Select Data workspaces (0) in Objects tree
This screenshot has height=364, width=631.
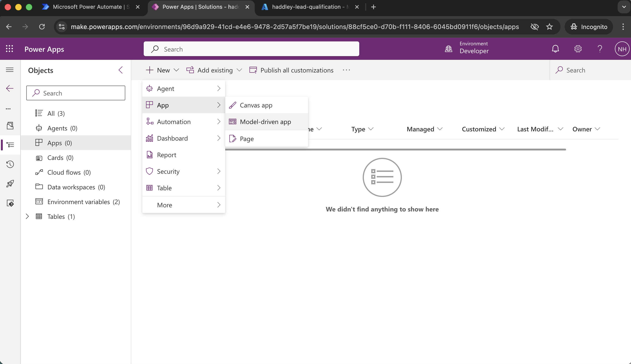76,187
